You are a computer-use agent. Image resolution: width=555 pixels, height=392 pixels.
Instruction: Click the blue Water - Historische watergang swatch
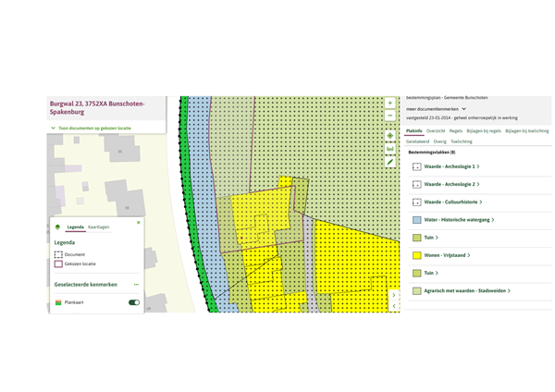tap(417, 220)
